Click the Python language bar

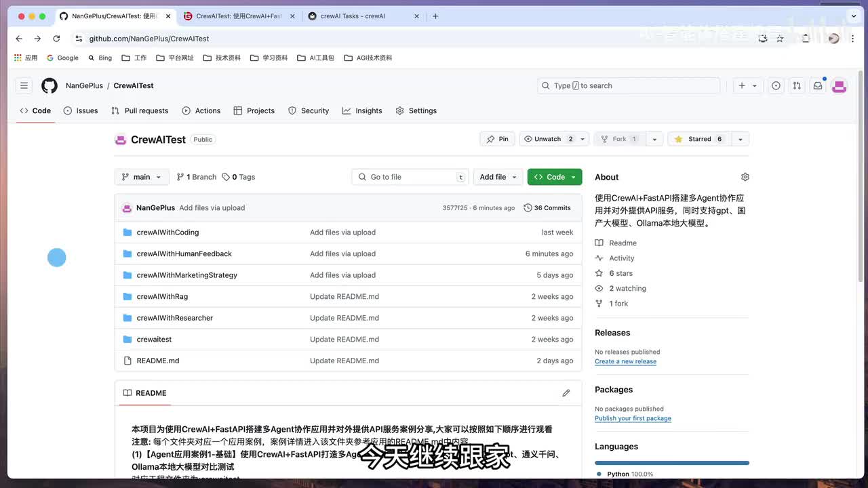pos(672,463)
